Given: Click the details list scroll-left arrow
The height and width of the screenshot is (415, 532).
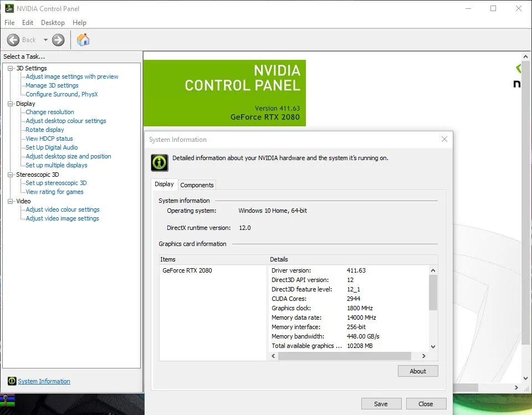Looking at the screenshot, I should click(273, 356).
